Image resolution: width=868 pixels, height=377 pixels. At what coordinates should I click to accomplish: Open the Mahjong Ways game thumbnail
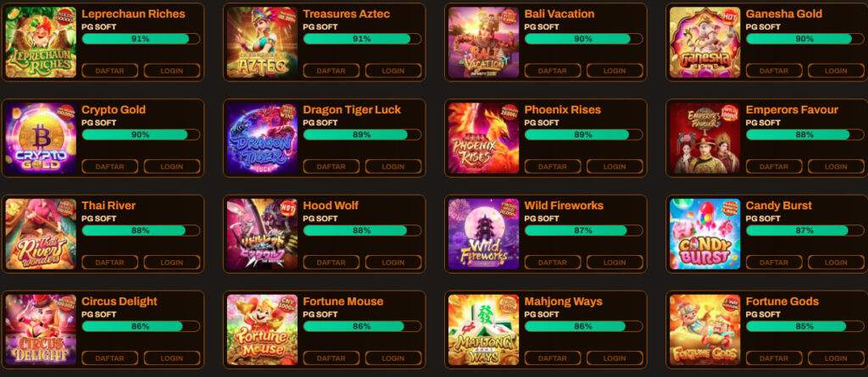pos(484,330)
